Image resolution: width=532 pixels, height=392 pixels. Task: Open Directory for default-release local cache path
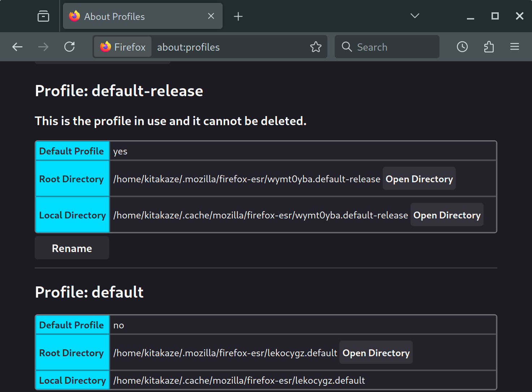447,215
